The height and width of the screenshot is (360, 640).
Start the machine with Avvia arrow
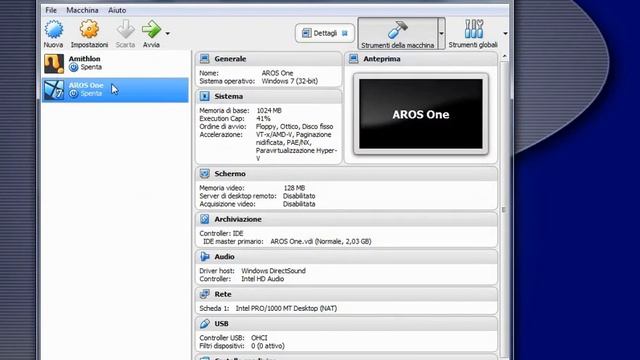click(x=151, y=29)
